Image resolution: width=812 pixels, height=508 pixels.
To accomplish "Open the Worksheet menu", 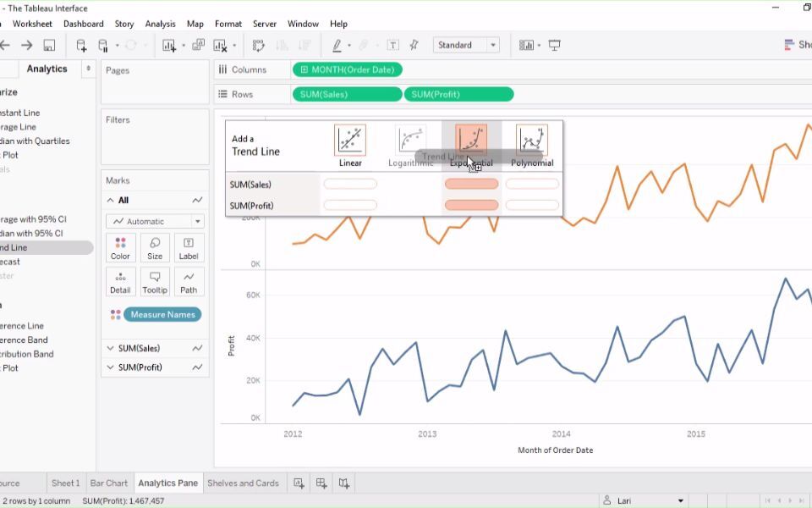I will (x=32, y=24).
